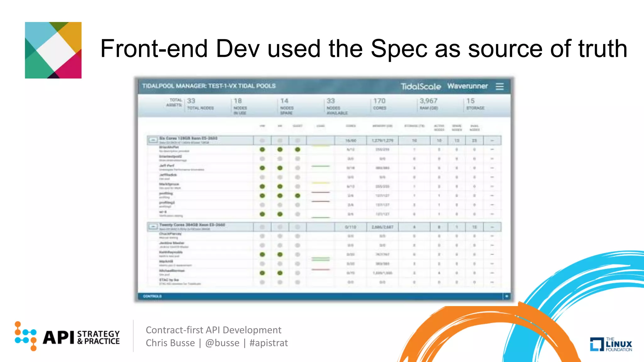The height and width of the screenshot is (362, 644).
Task: Toggle the first dot in the Twenty Cores header row
Action: [262, 227]
